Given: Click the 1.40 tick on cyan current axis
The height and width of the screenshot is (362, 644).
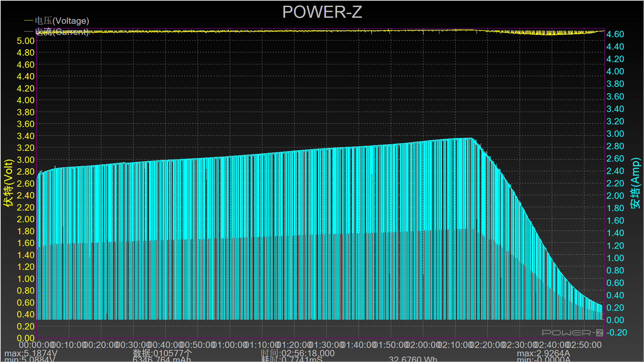Looking at the screenshot, I should tap(615, 233).
